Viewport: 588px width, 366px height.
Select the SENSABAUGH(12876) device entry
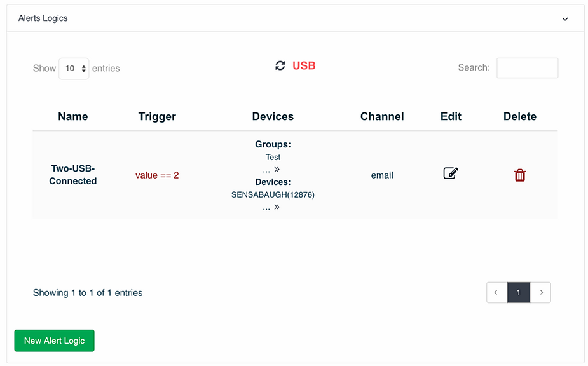click(x=273, y=194)
